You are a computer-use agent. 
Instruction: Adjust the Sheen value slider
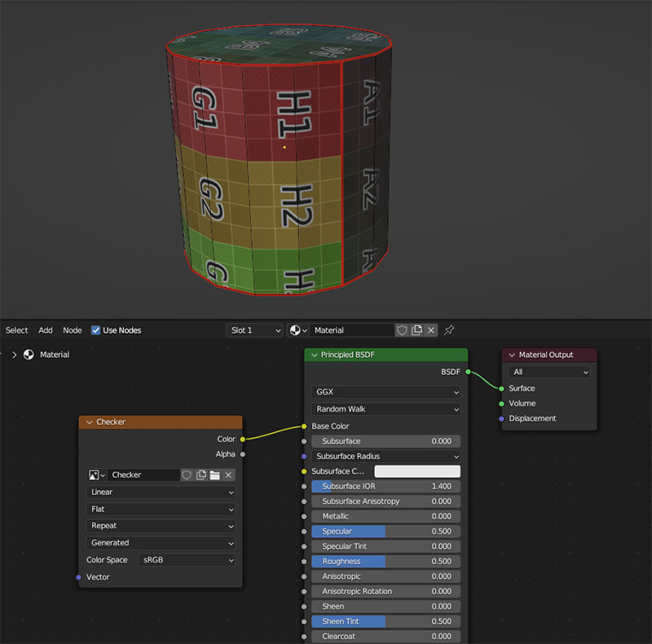pos(385,607)
